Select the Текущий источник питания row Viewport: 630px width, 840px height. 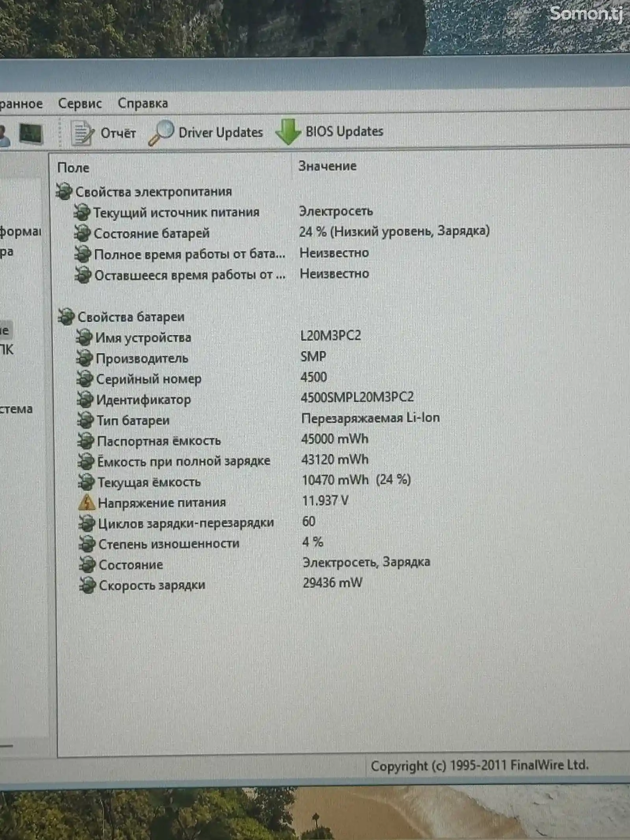coord(176,213)
